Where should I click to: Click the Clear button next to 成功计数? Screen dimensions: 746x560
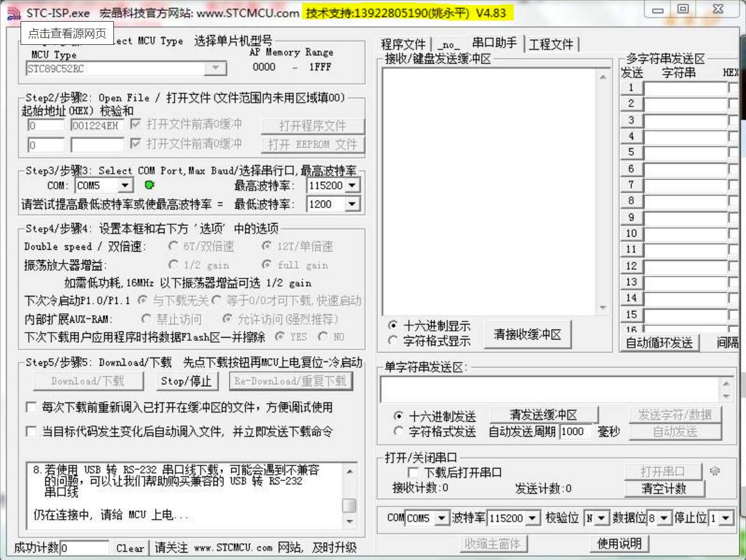click(x=130, y=548)
